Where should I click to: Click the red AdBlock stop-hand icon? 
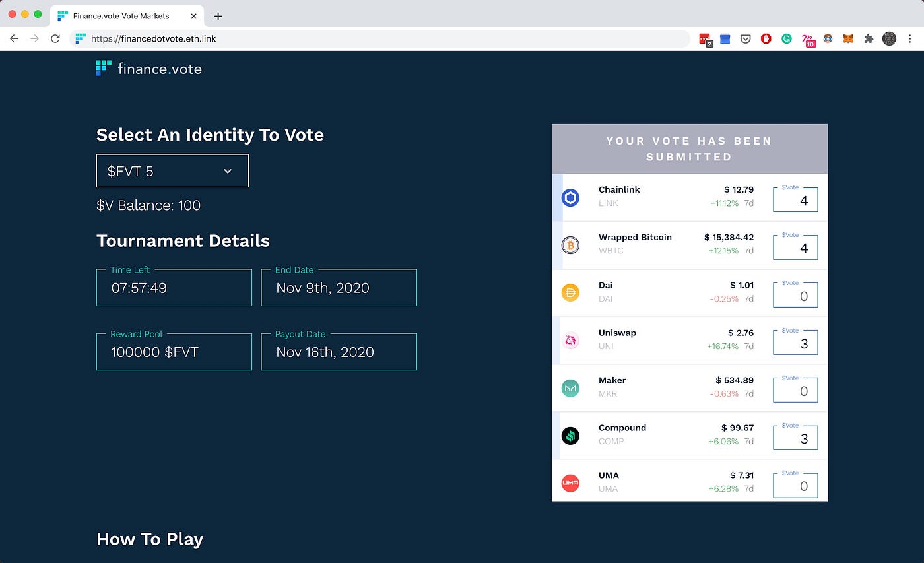click(766, 39)
